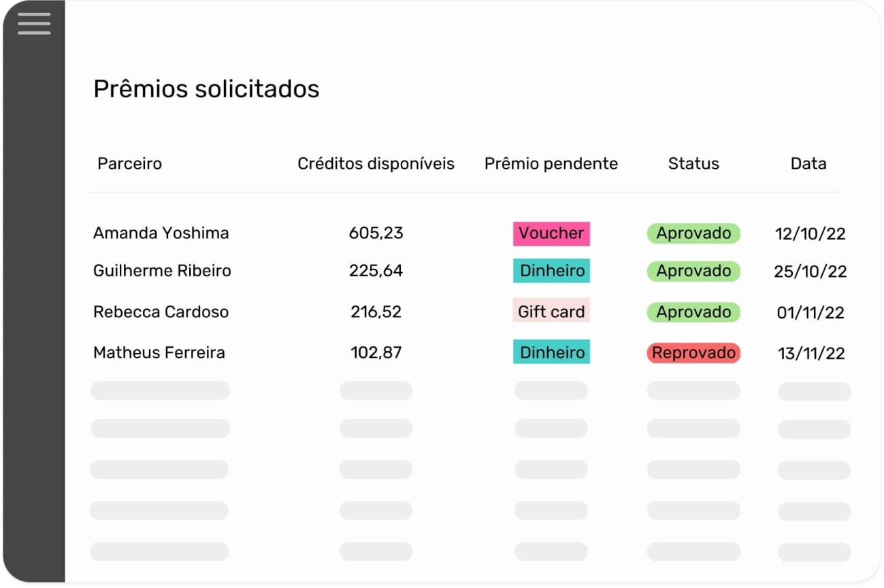Toggle Amanda Yoshima's Aprovado status
This screenshot has height=588, width=884.
point(693,233)
